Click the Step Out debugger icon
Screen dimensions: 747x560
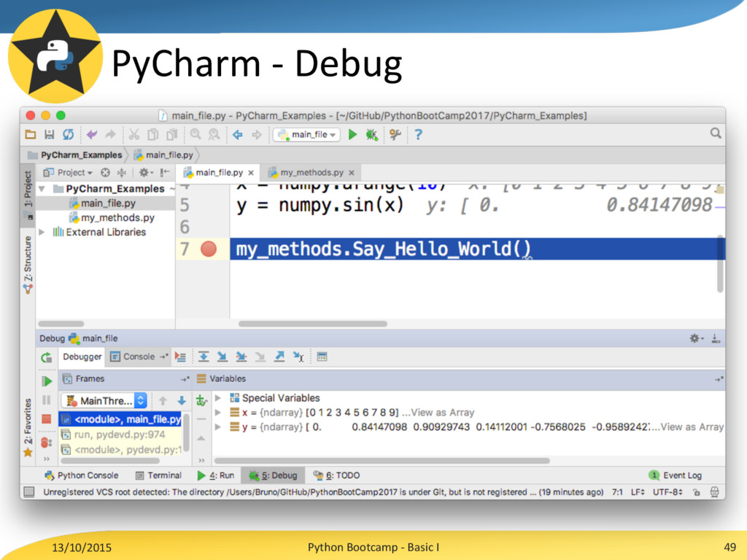pyautogui.click(x=279, y=357)
